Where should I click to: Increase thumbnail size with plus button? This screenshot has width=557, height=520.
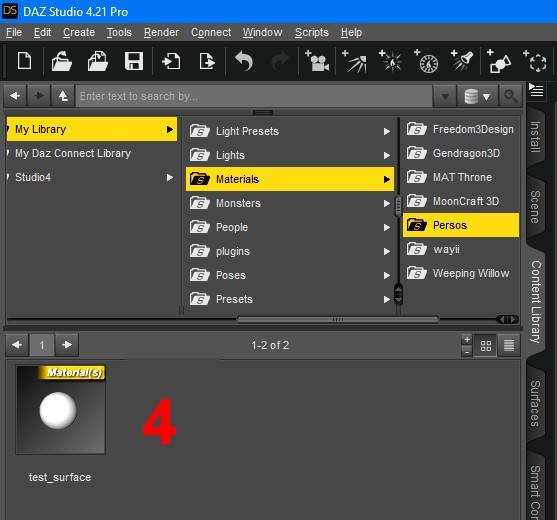tap(467, 340)
